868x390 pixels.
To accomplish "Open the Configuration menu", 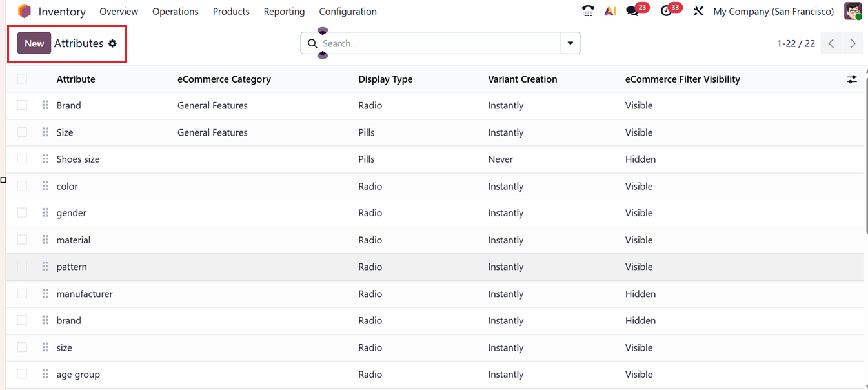I will (347, 11).
